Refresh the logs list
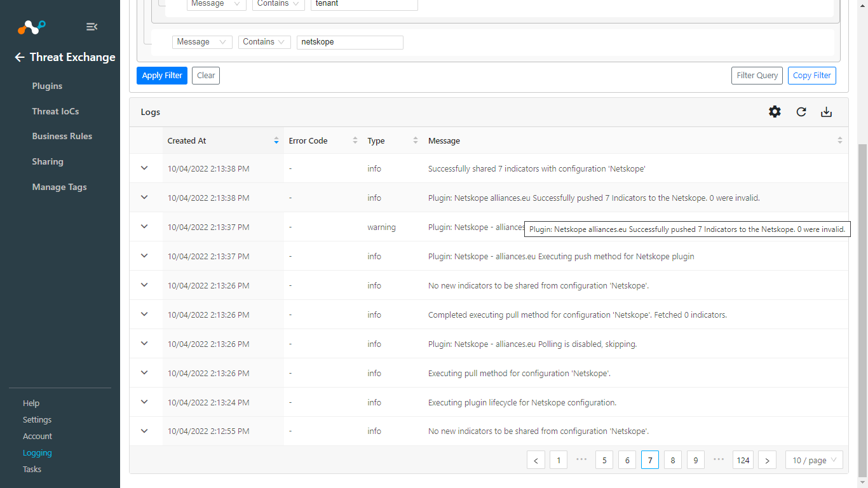This screenshot has width=868, height=488. (801, 112)
